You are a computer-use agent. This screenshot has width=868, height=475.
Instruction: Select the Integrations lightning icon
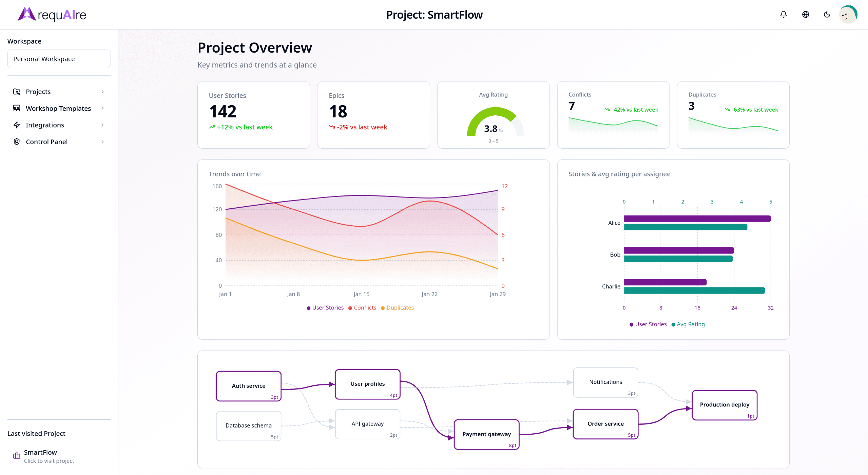(x=16, y=125)
